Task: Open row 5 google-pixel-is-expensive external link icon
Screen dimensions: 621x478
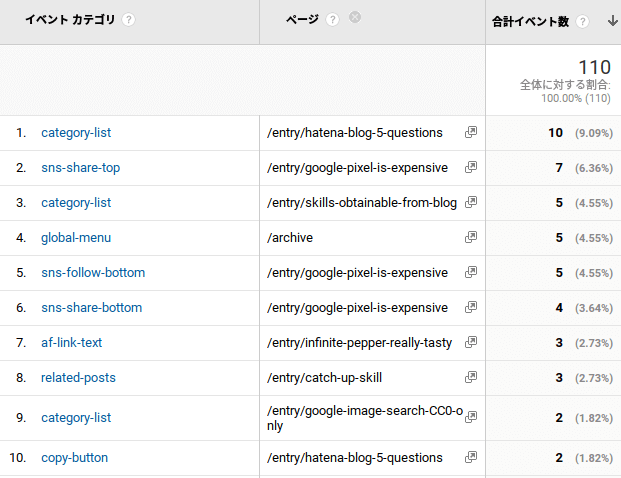Action: [x=471, y=272]
